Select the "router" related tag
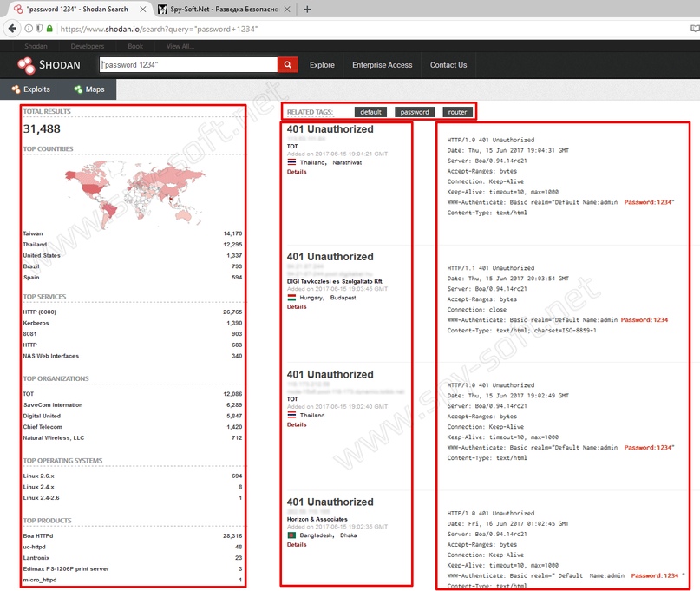This screenshot has width=700, height=591. tap(457, 112)
